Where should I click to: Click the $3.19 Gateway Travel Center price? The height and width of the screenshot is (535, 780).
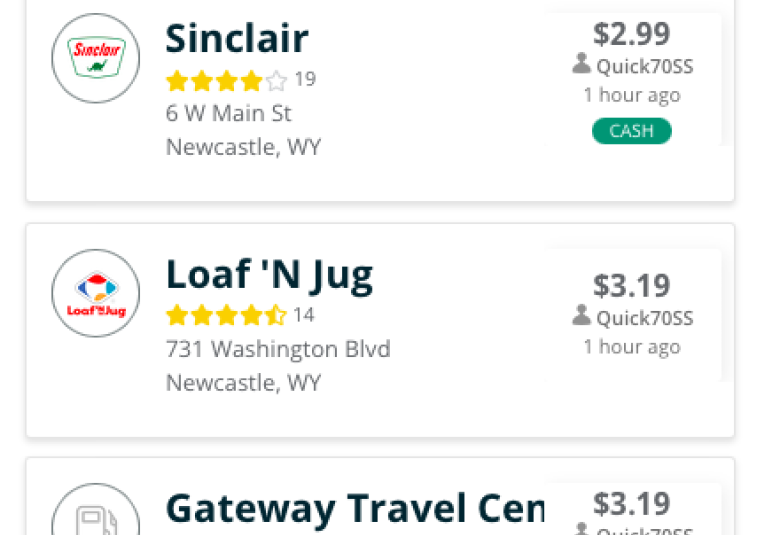coord(631,504)
